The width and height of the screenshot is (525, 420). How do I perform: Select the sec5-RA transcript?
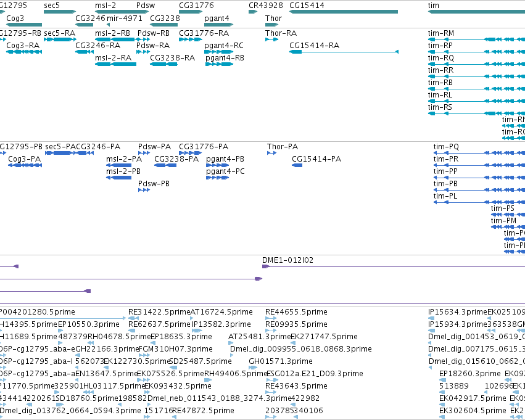[60, 39]
